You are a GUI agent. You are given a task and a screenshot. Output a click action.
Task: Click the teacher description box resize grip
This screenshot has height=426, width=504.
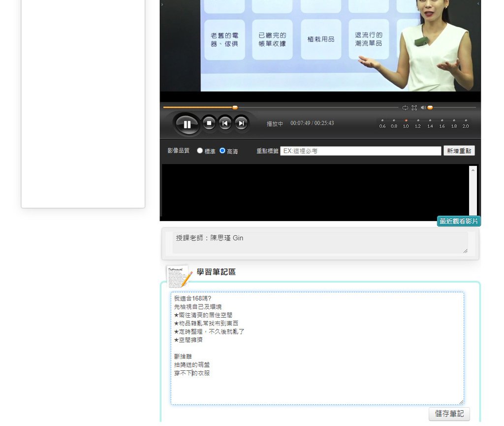pos(466,251)
